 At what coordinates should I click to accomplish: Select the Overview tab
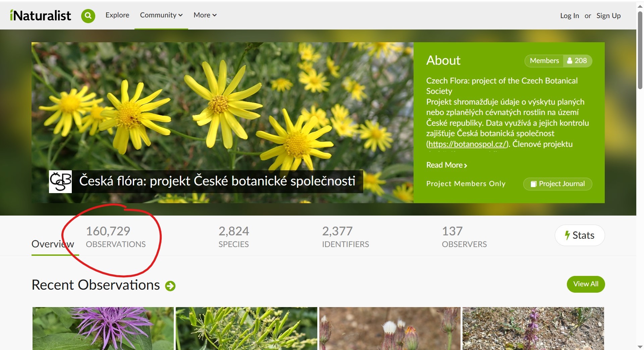tap(53, 244)
